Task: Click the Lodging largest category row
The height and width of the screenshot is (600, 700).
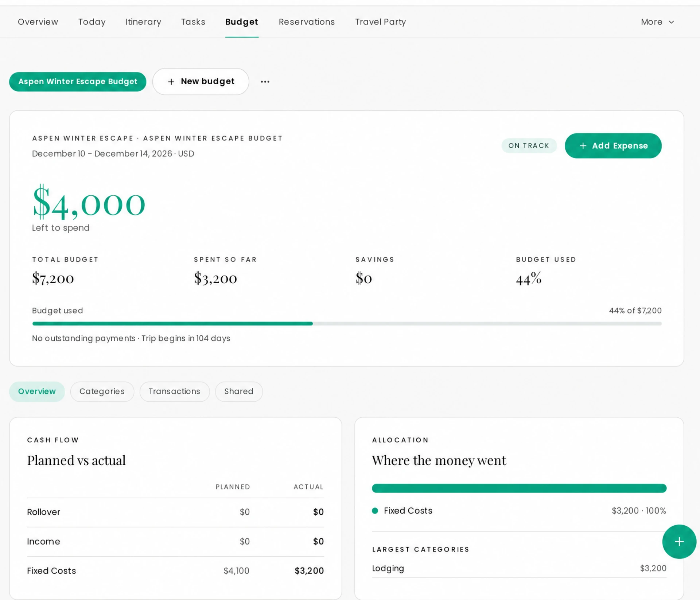Action: [519, 568]
